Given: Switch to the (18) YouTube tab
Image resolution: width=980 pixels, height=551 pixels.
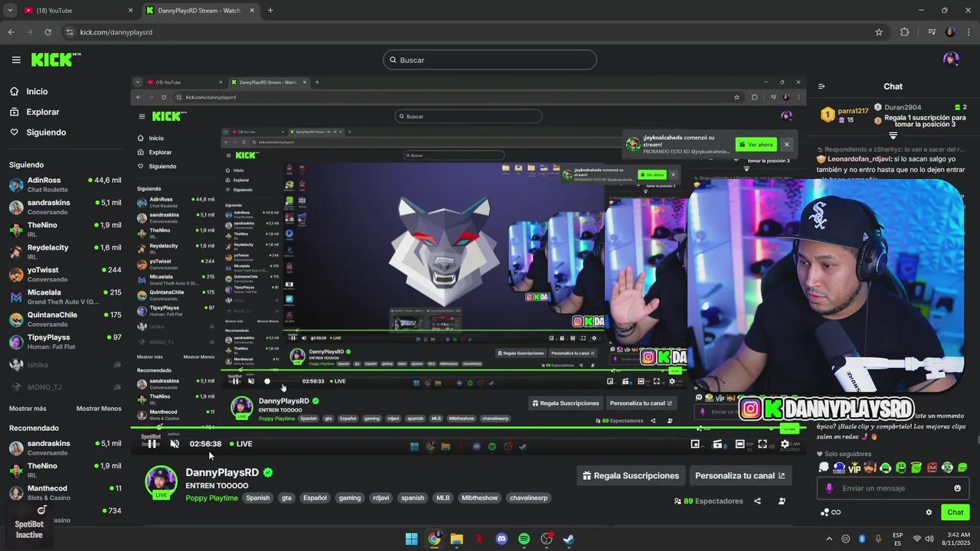Looking at the screenshot, I should click(x=75, y=11).
